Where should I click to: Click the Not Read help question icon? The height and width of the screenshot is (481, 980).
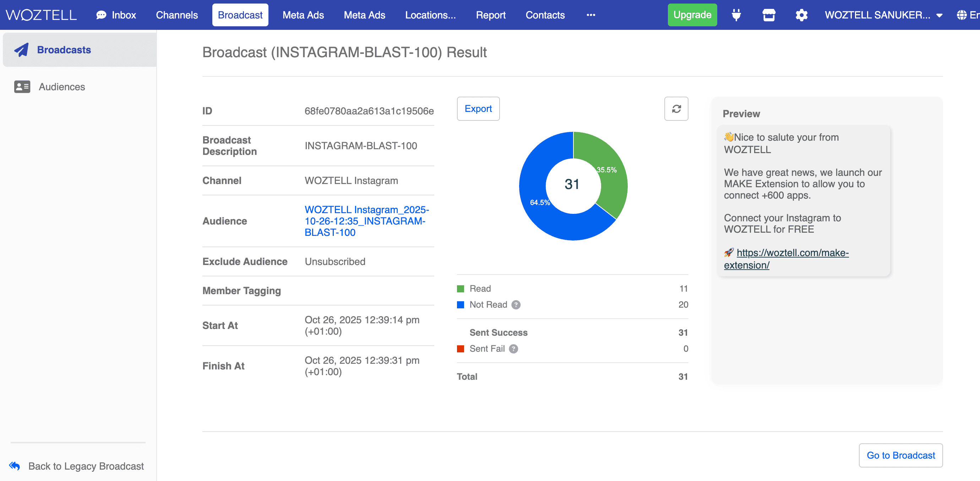(x=516, y=305)
